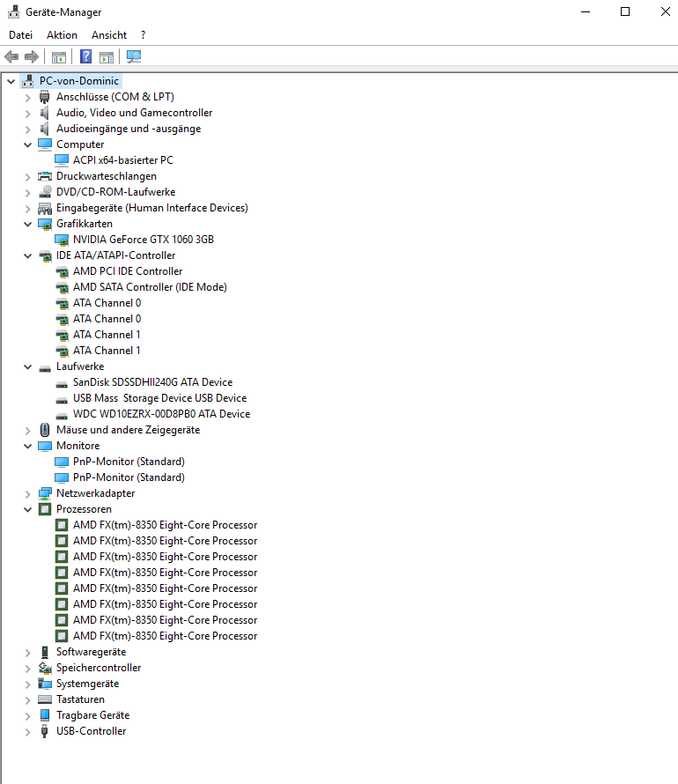Open the Datei menu
Screen dimensions: 678x784
21,35
